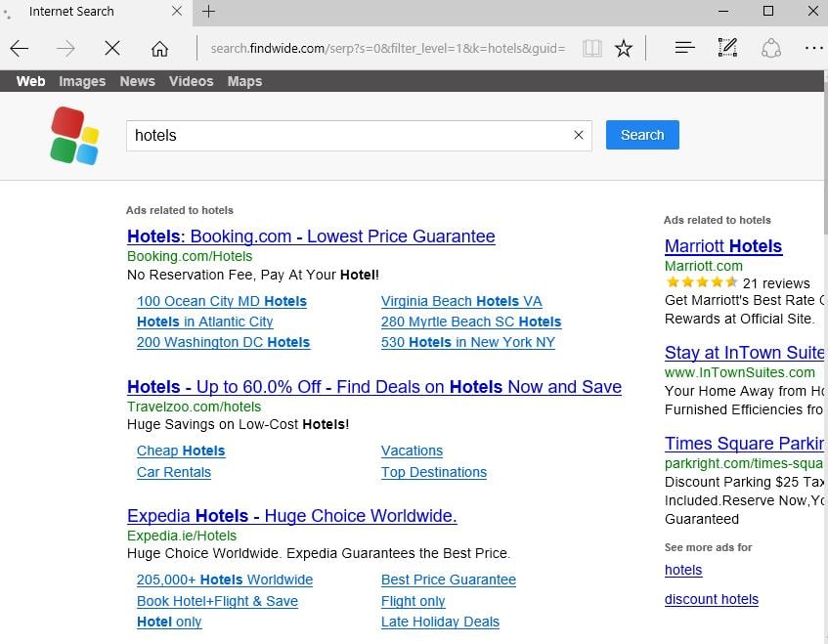Viewport: 828px width, 644px height.
Task: Open the Hub lines icon
Action: click(684, 48)
